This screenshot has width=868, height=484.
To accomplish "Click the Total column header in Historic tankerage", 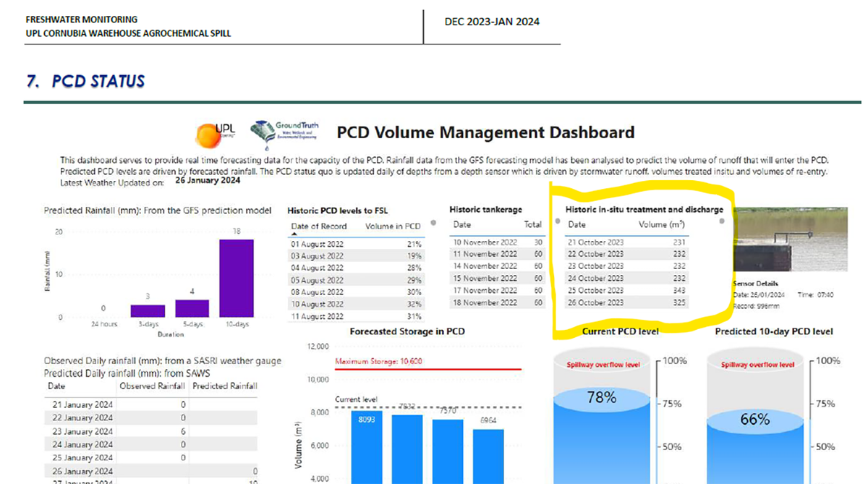I will 533,225.
